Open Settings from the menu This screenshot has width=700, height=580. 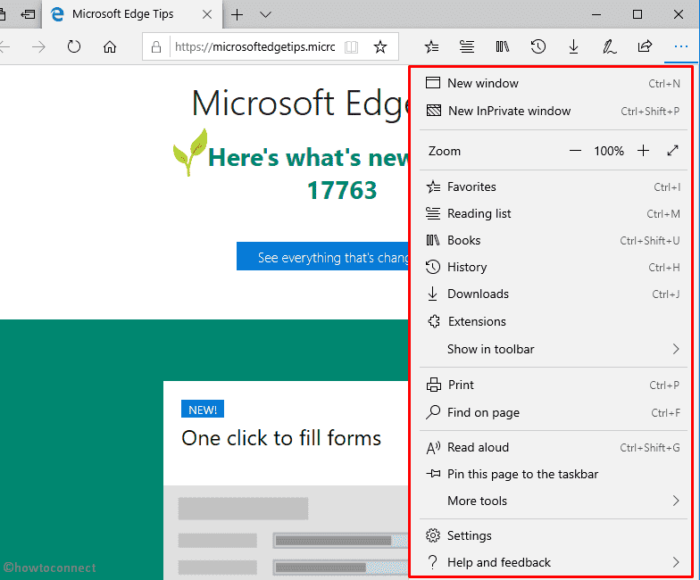[553, 536]
